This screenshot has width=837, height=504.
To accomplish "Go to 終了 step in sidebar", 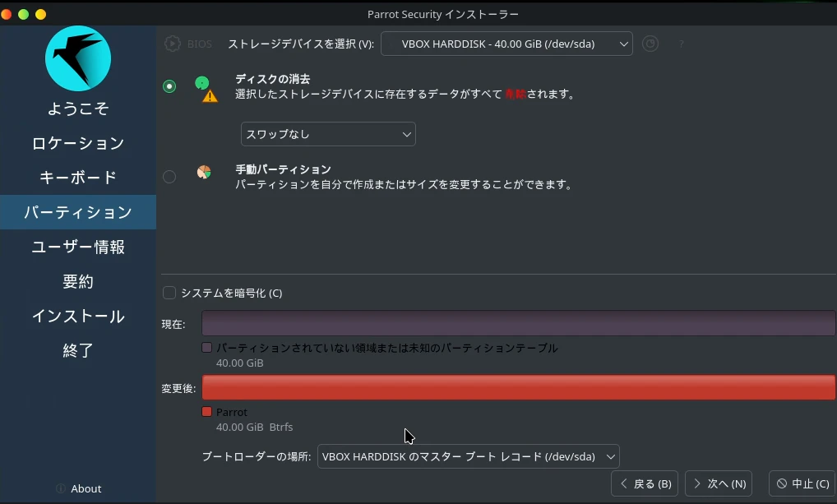I will pos(78,351).
